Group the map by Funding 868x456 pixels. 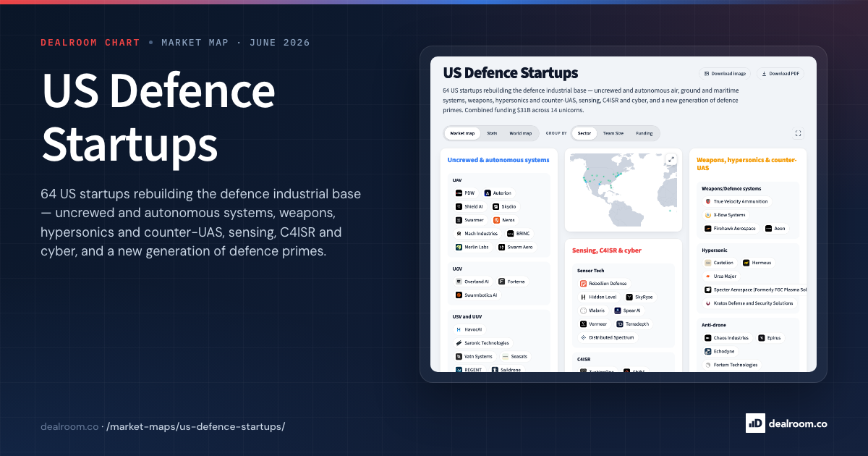[644, 133]
